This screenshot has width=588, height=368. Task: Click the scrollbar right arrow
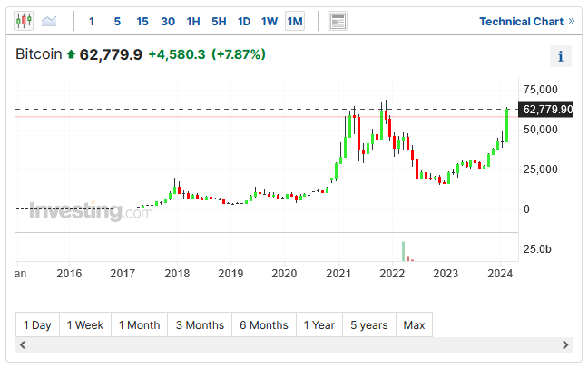(565, 344)
